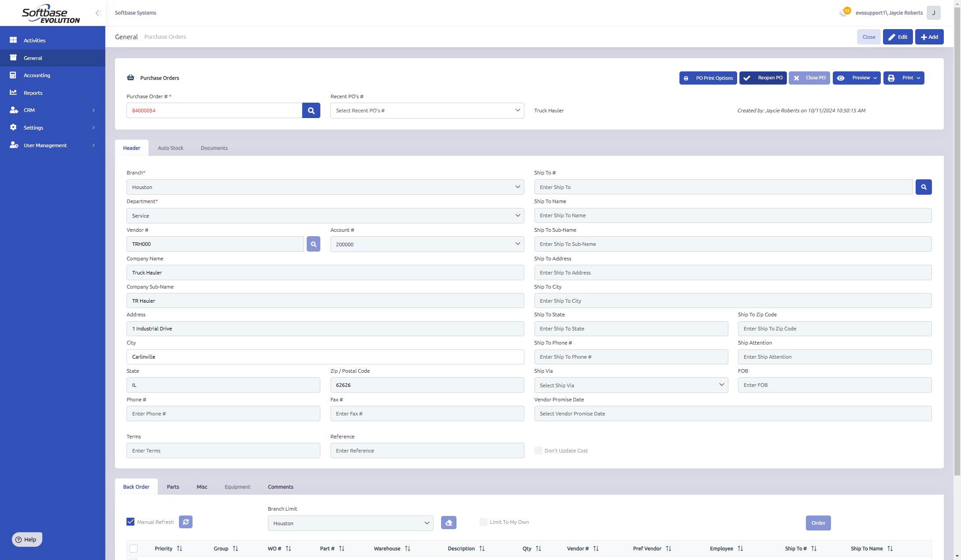Tick the select-all checkbox in the table header
Screen dimensions: 961x560
(x=134, y=549)
